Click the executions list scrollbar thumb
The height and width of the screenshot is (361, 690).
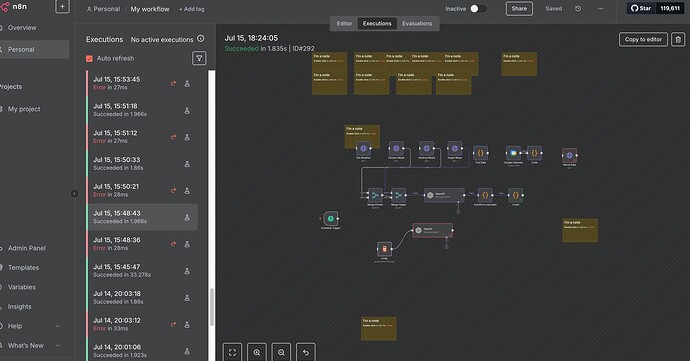pos(212,307)
